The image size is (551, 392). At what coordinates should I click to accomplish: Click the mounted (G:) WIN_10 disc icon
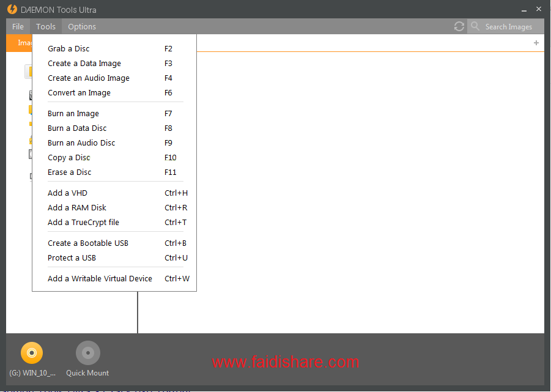(31, 353)
